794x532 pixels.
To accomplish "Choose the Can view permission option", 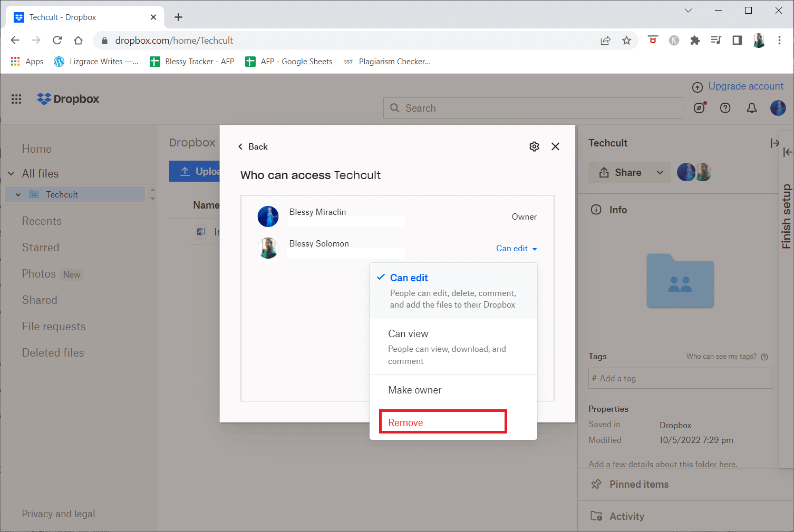I will 453,347.
